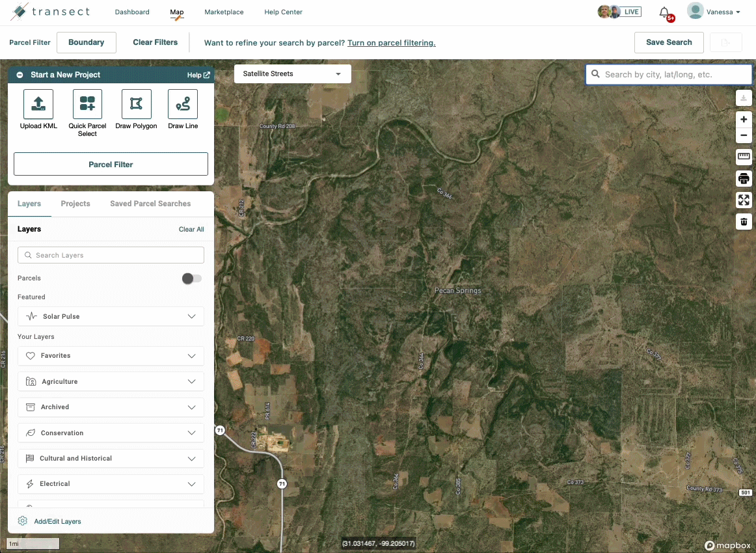
Task: Click the Cultural and Historical flag icon
Action: click(x=30, y=458)
